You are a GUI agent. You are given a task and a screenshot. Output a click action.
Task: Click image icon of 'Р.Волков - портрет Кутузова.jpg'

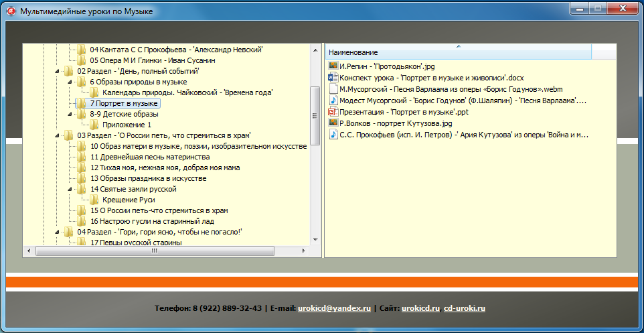click(333, 123)
